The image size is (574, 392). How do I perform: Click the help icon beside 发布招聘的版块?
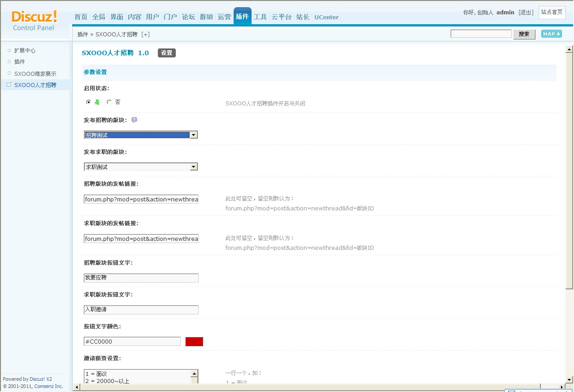[x=134, y=120]
